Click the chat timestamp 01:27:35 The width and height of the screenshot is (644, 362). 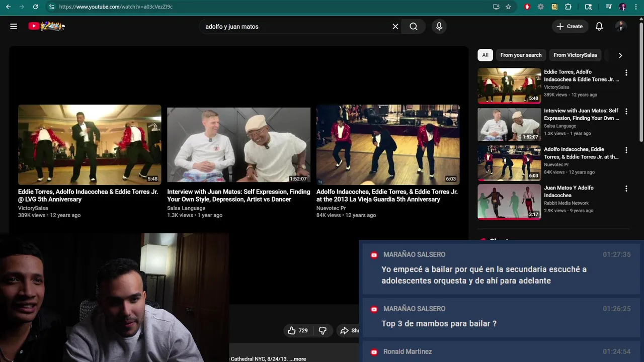pos(616,255)
